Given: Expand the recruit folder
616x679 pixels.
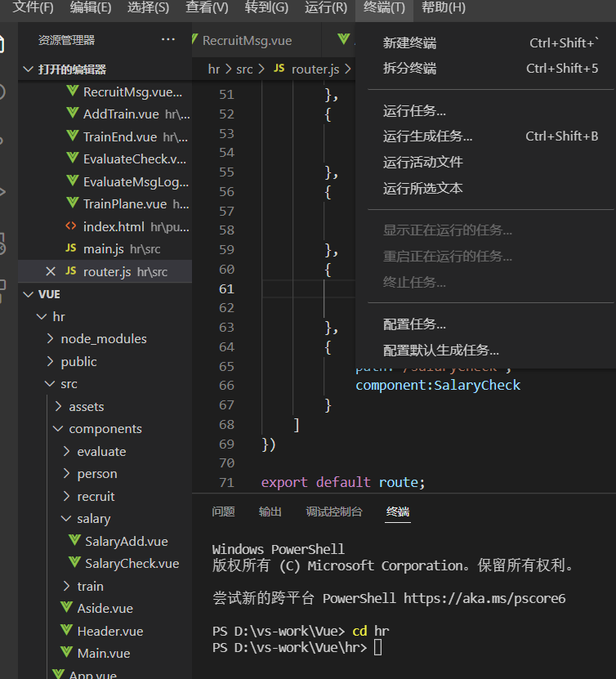Looking at the screenshot, I should 66,496.
